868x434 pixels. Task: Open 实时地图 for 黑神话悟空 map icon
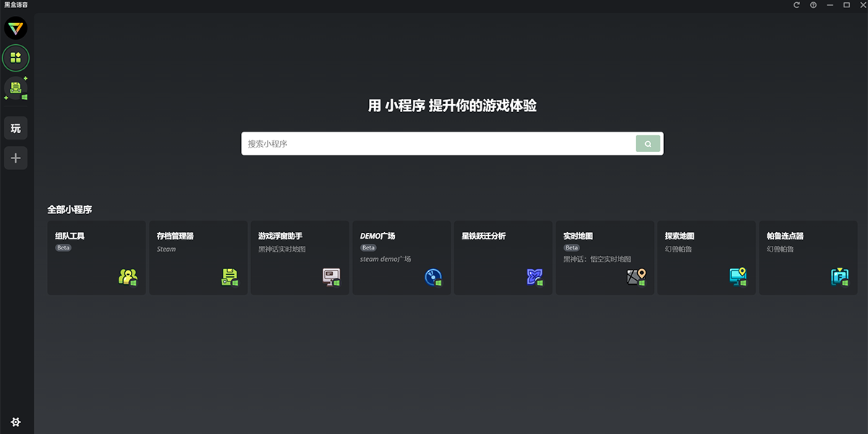click(x=636, y=276)
